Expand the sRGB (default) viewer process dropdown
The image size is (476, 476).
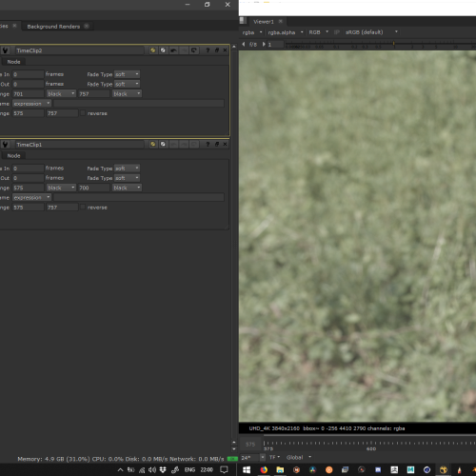[x=371, y=32]
